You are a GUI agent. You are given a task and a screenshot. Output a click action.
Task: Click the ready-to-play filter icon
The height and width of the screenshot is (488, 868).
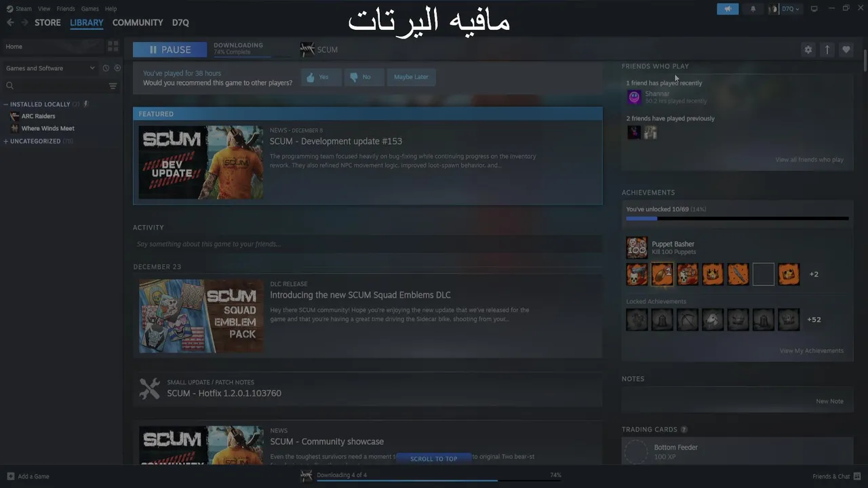point(117,68)
